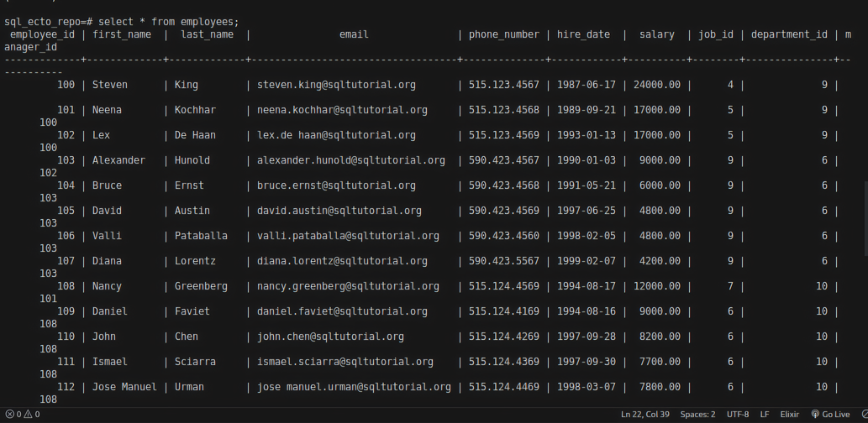Click the steven.king@sqltutorial.org email
The height and width of the screenshot is (423, 868).
336,85
